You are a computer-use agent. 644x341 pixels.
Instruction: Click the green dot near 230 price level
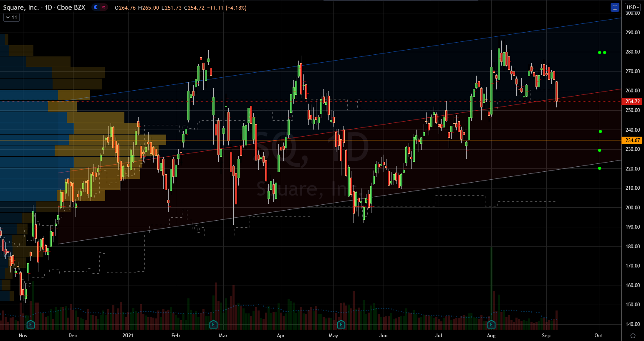point(600,150)
